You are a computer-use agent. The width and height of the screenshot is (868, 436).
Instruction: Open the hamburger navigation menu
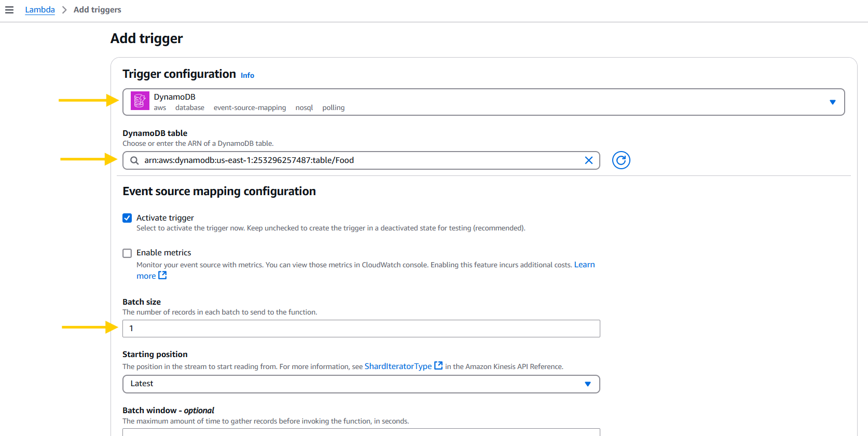point(9,10)
